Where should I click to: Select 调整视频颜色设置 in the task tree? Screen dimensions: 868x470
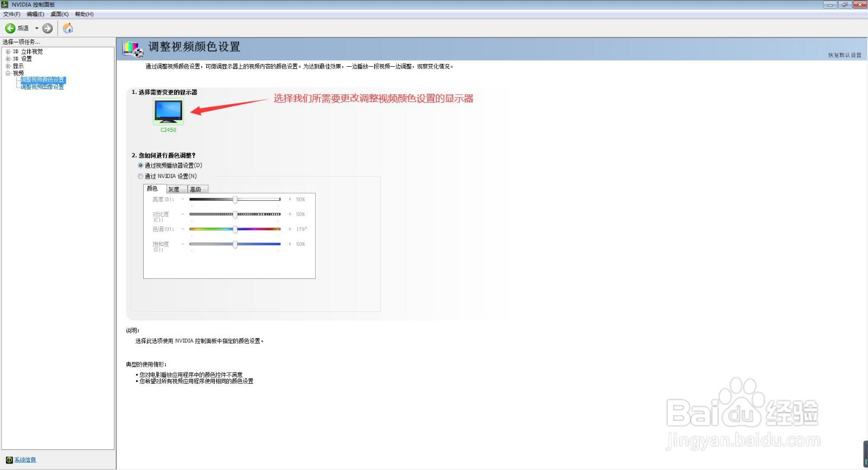click(42, 80)
